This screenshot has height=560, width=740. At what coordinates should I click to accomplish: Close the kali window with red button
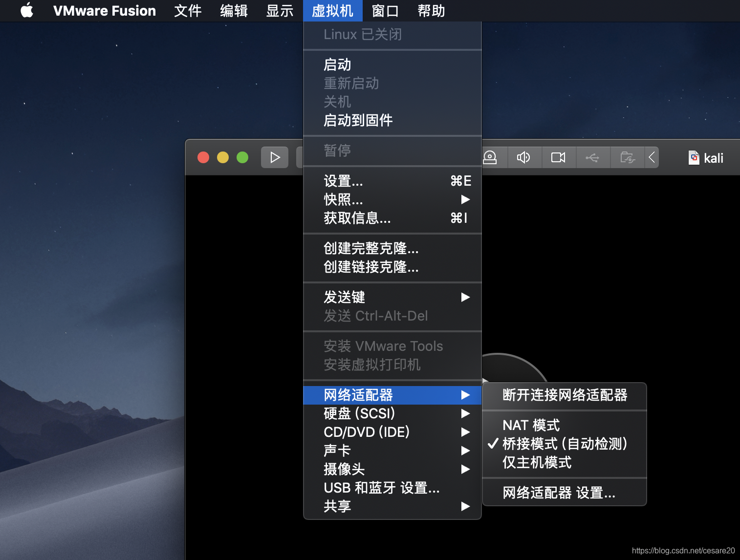[x=203, y=157]
